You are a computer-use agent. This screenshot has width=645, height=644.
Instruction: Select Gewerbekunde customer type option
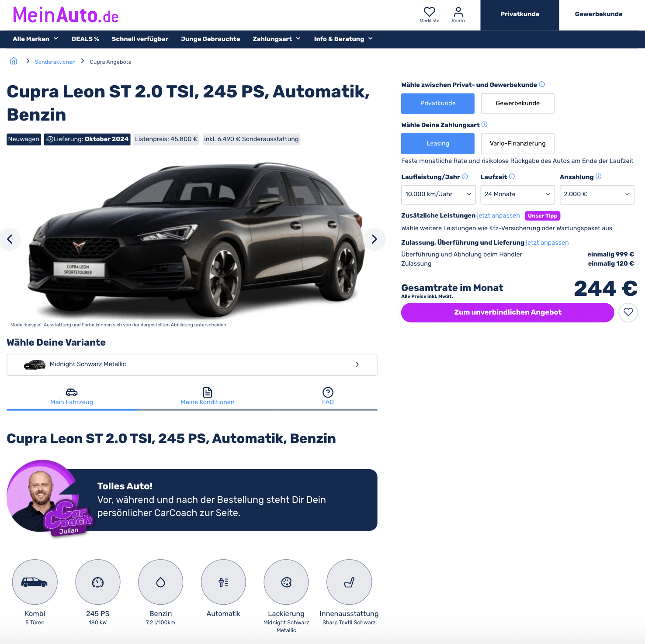click(517, 104)
